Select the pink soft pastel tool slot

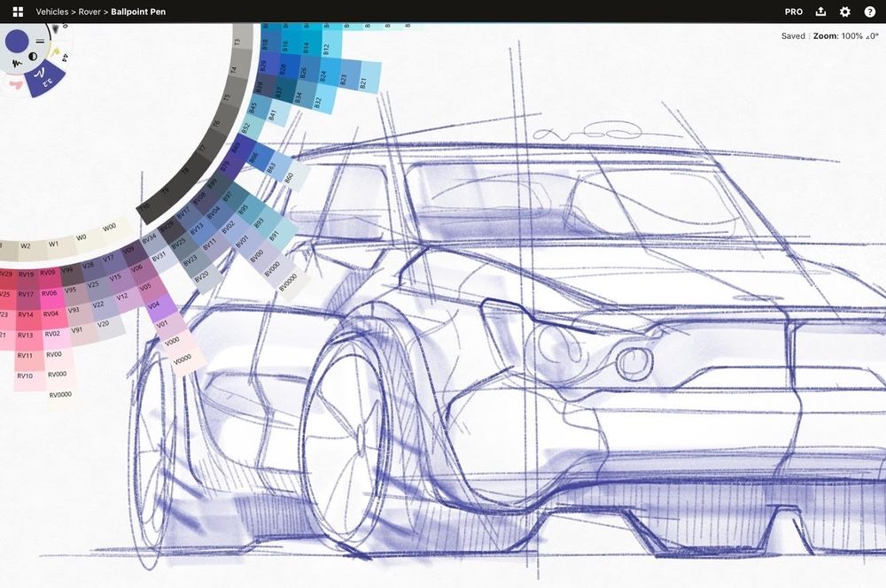(x=16, y=85)
